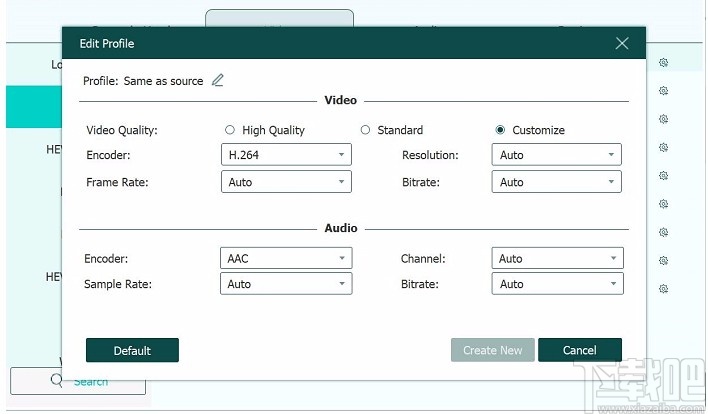Click the bottommost gear icon on right edge

663,289
